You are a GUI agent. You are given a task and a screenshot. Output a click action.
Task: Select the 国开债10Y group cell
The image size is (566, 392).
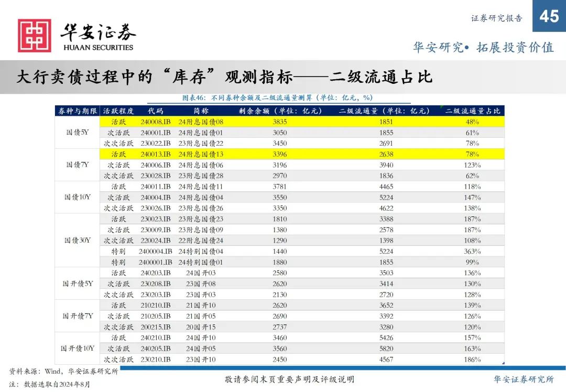pyautogui.click(x=77, y=349)
